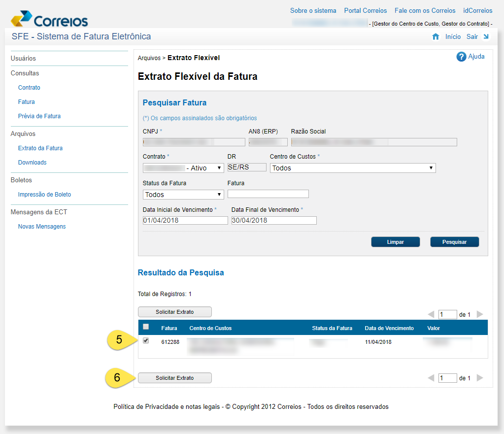Click the Limpar button
The image size is (504, 434).
click(x=395, y=242)
